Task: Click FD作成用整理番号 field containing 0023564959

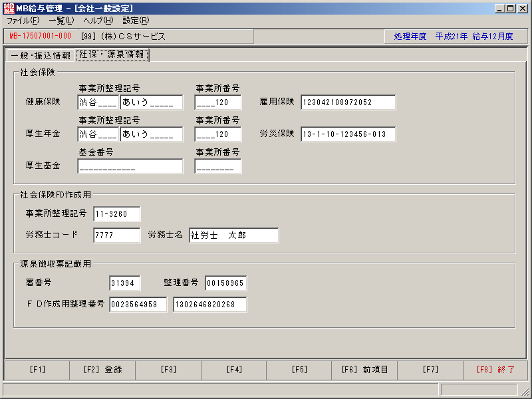Action: point(138,305)
